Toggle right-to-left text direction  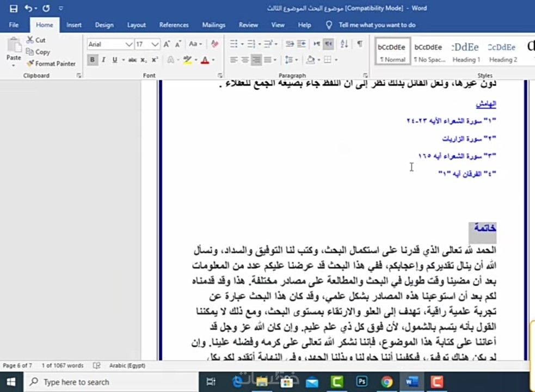(x=328, y=44)
